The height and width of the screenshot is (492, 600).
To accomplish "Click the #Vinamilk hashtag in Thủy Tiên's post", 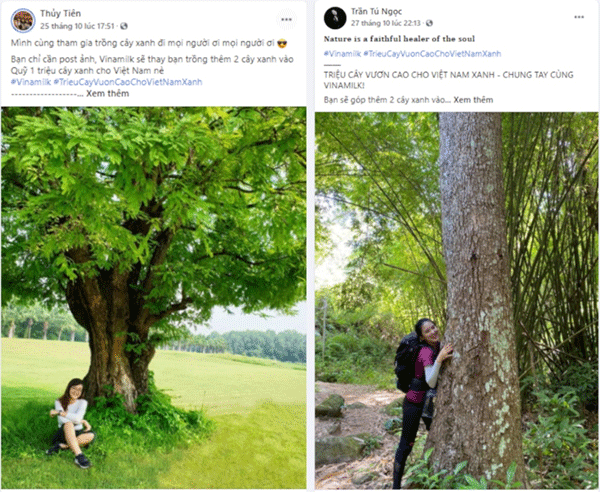I will [31, 82].
